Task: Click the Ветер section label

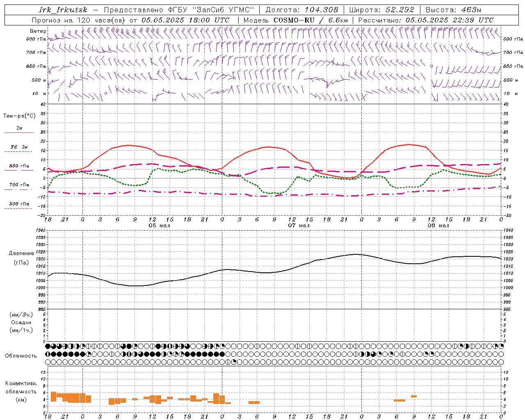Action: (38, 31)
